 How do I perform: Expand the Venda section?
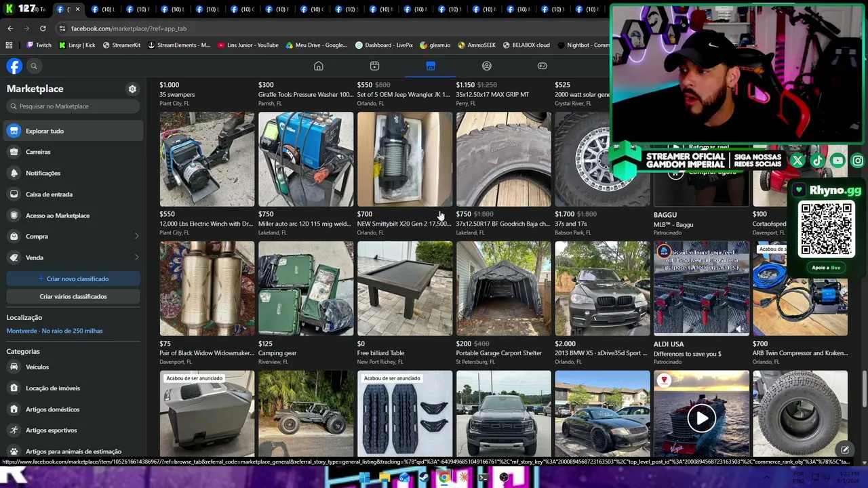click(73, 258)
